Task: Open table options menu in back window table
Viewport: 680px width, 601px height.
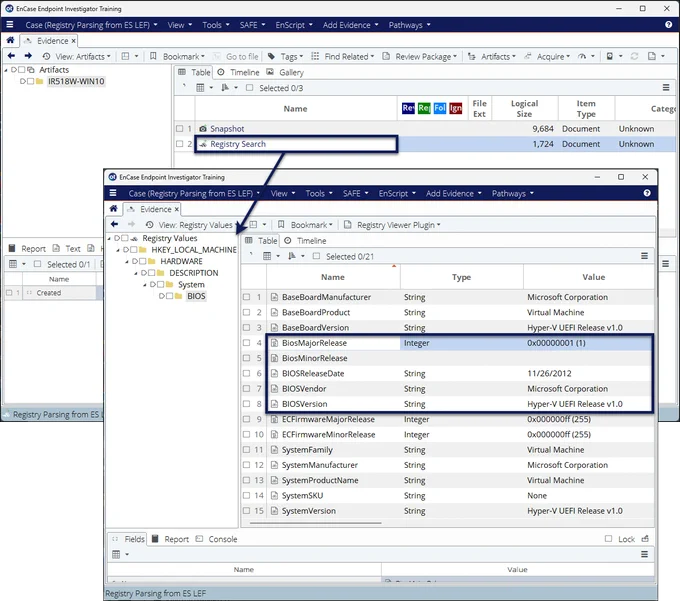Action: pyautogui.click(x=666, y=88)
